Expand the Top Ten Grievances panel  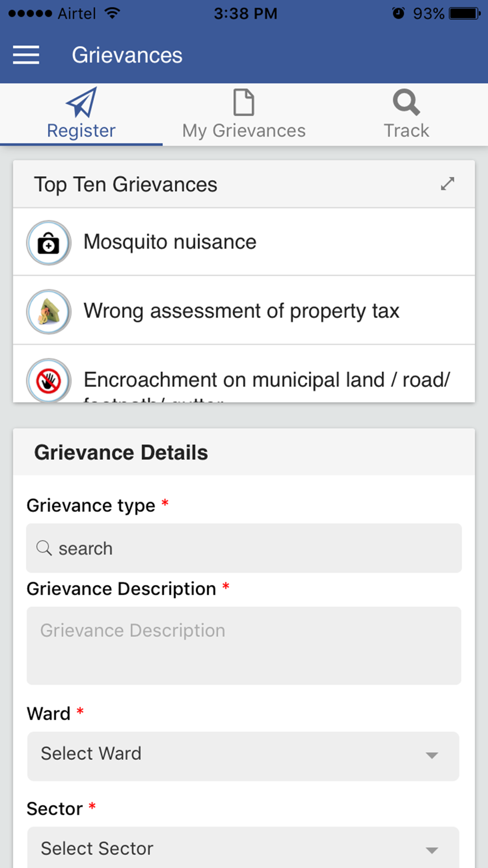tap(447, 184)
